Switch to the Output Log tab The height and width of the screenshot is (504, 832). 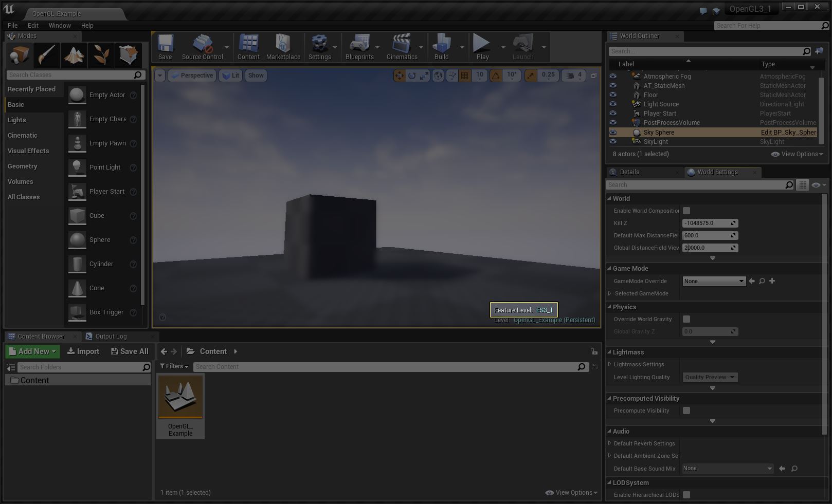tap(111, 337)
